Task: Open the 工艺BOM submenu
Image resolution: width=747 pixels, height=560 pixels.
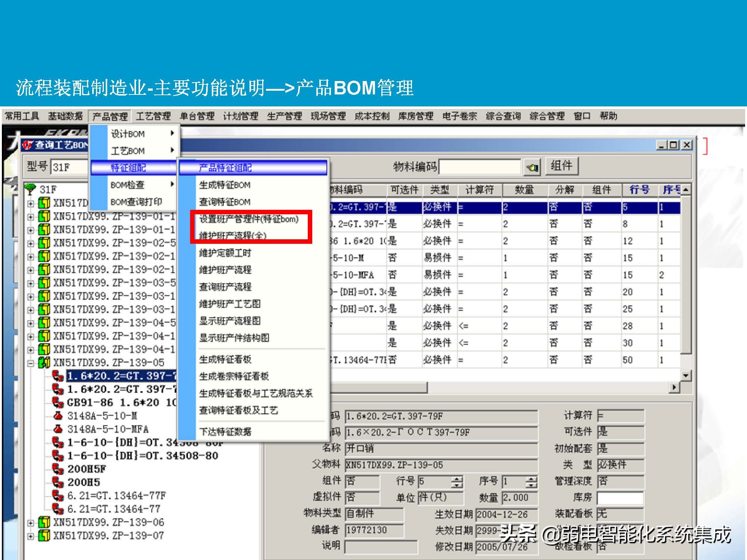Action: (134, 151)
